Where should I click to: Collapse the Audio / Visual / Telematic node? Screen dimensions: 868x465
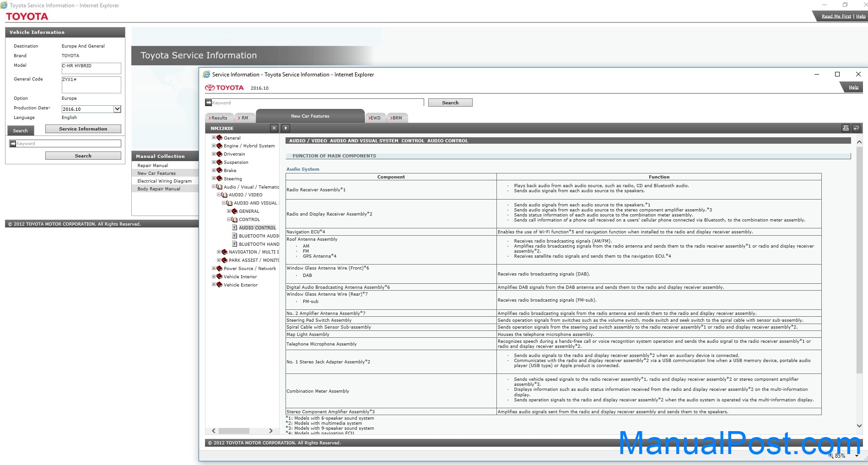tap(214, 187)
